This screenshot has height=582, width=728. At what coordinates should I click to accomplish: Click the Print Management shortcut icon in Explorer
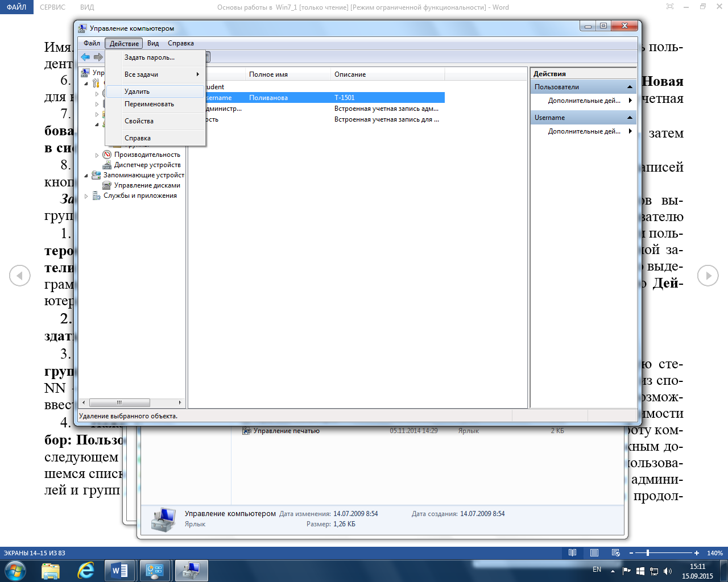(247, 431)
